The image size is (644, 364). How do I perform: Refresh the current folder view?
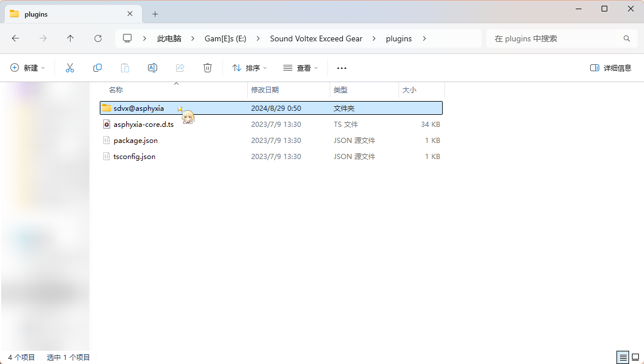[x=98, y=38]
